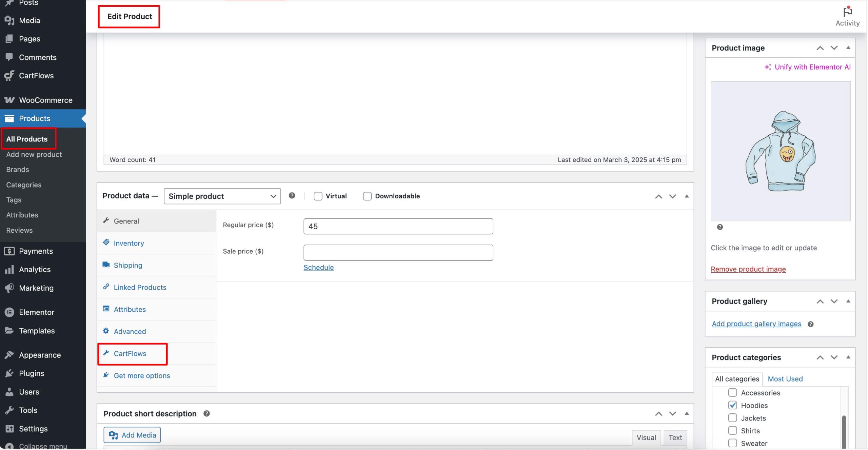The height and width of the screenshot is (450, 868).
Task: Click the WooCommerce sidebar icon
Action: [x=9, y=100]
